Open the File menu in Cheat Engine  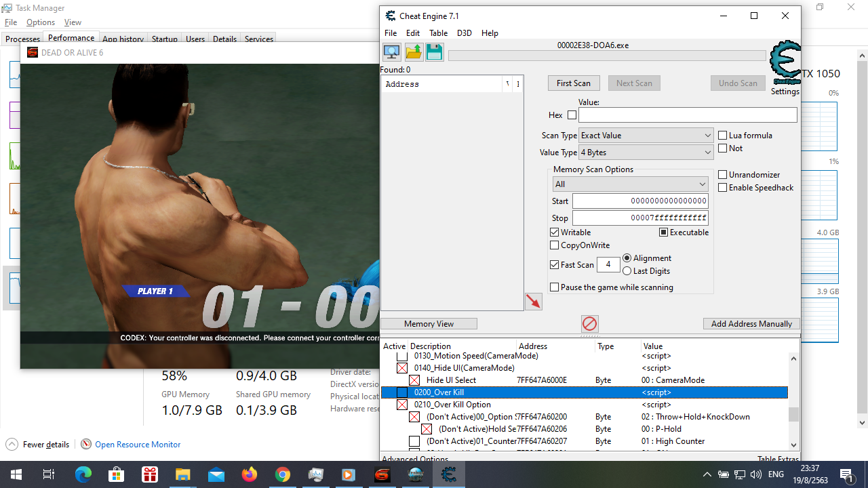point(391,33)
